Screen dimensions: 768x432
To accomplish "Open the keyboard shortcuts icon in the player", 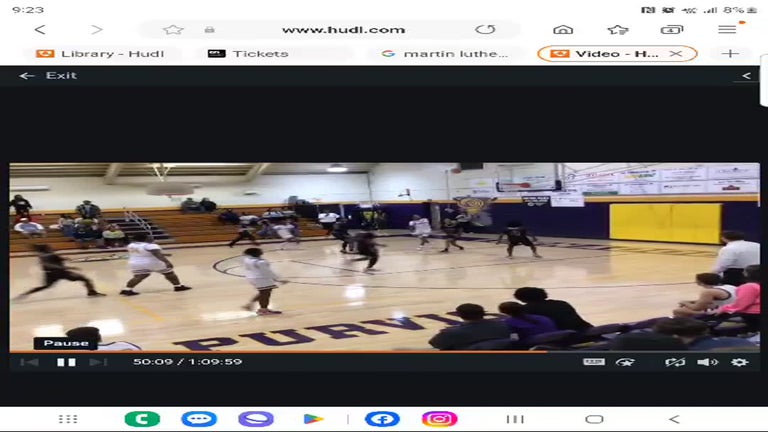I will [x=594, y=362].
